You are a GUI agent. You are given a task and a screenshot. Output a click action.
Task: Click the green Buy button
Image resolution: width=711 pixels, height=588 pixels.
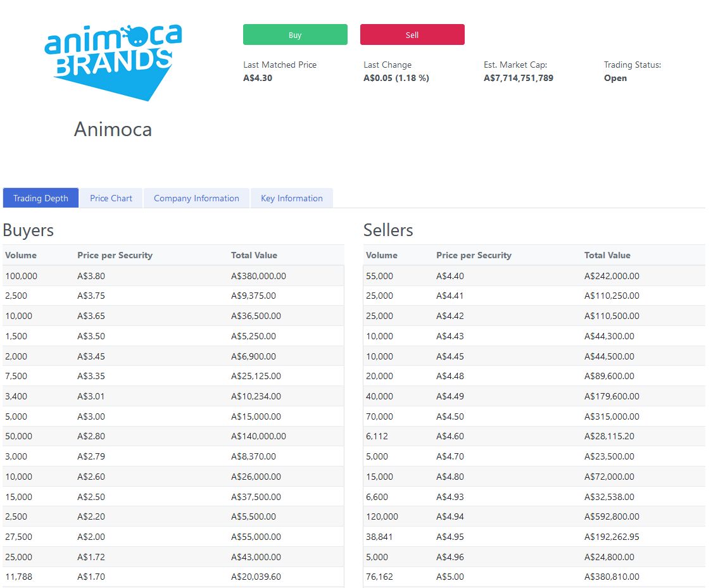[295, 34]
